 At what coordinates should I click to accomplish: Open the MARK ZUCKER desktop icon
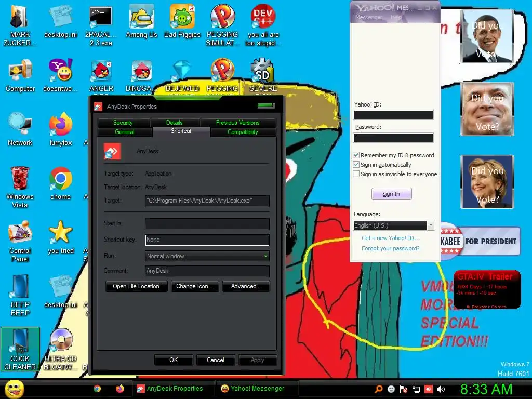(20, 25)
